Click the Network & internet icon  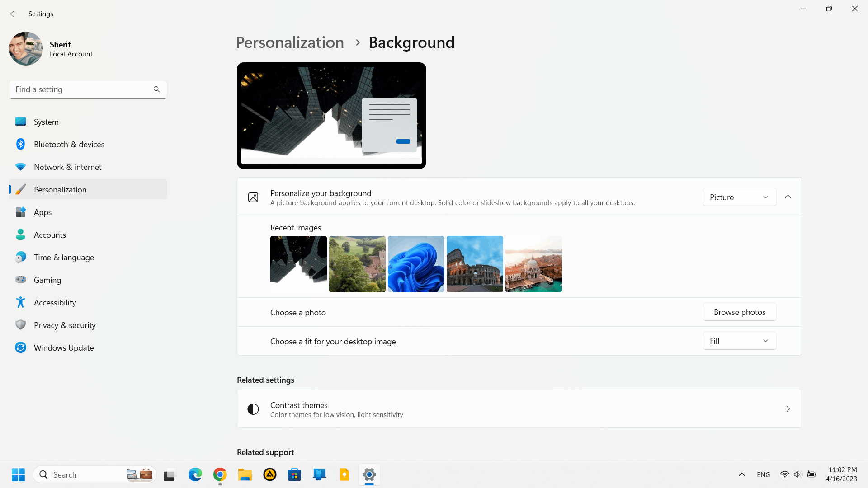click(x=20, y=167)
